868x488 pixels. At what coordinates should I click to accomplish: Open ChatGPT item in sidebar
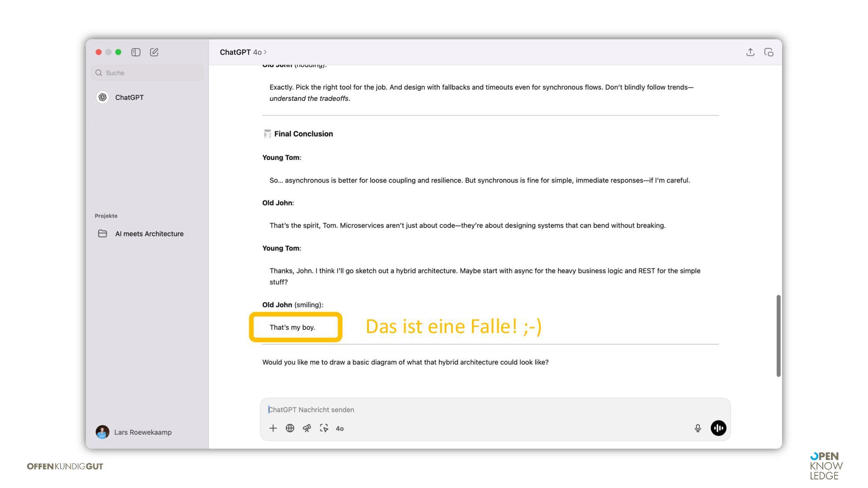click(129, 98)
